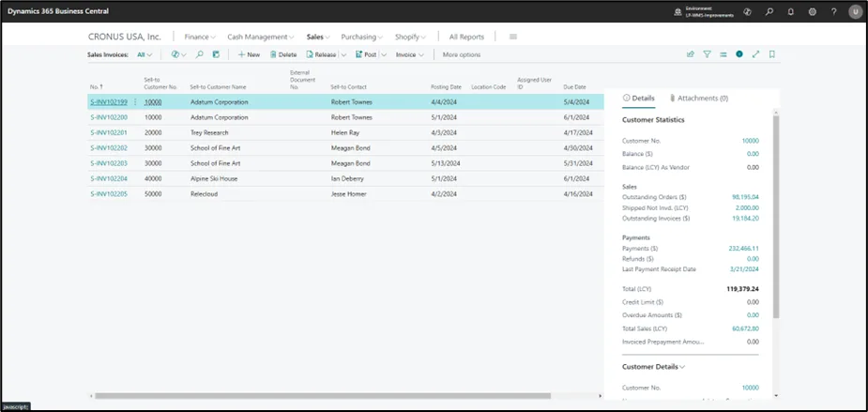The image size is (868, 412).
Task: Open Copilot in the top black bar
Action: pyautogui.click(x=747, y=11)
